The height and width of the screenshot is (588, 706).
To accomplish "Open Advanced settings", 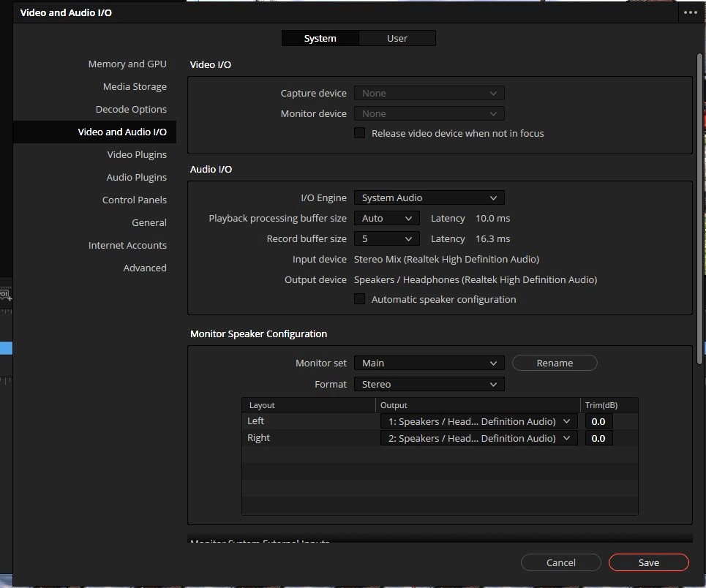I will [145, 268].
